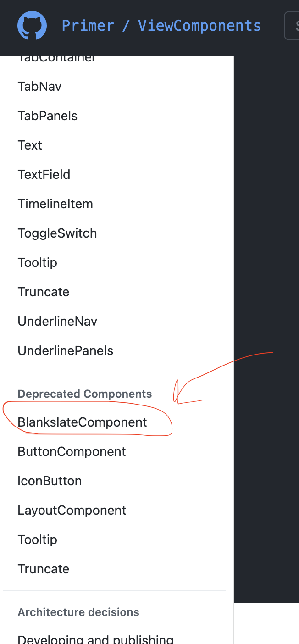
Task: Click the GitHub Octocat logo
Action: [32, 25]
